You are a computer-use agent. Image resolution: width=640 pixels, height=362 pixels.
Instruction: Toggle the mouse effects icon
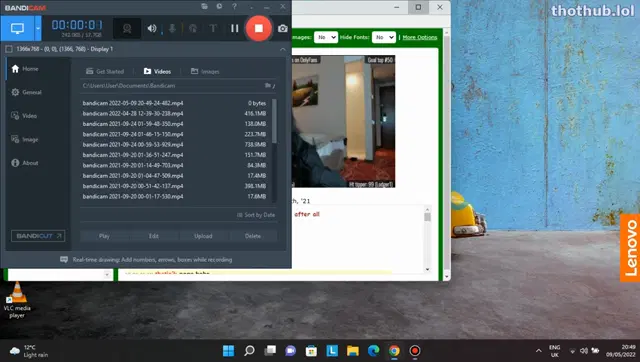click(193, 28)
